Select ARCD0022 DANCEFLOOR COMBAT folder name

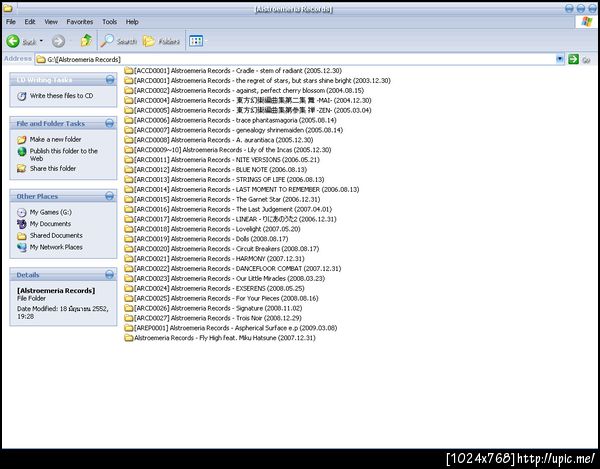pos(238,269)
